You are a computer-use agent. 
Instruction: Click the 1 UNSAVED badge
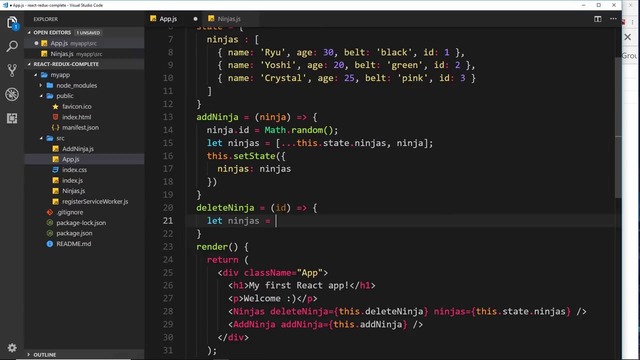point(88,33)
